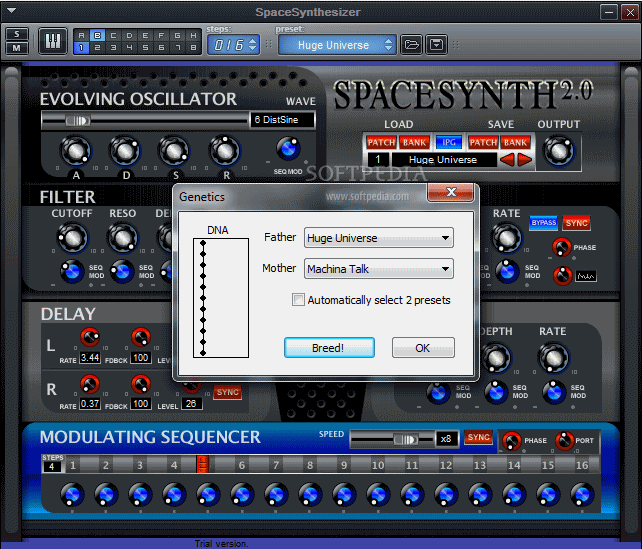Move the WAVE selection slider handle
The image size is (642, 549).
coord(78,121)
